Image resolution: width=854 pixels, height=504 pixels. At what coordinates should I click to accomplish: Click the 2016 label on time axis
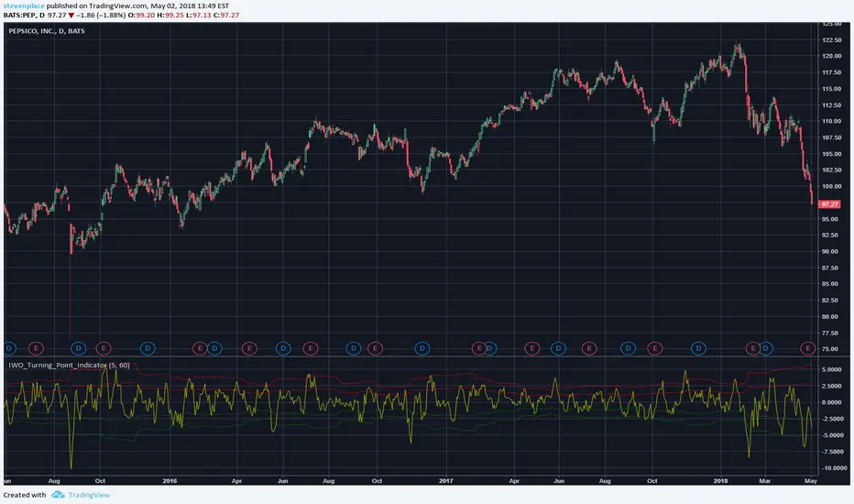pos(170,481)
